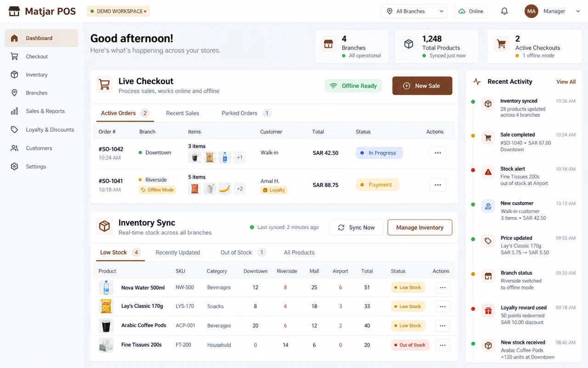
Task: Click the Live Checkout cart icon
Action: coord(104,85)
